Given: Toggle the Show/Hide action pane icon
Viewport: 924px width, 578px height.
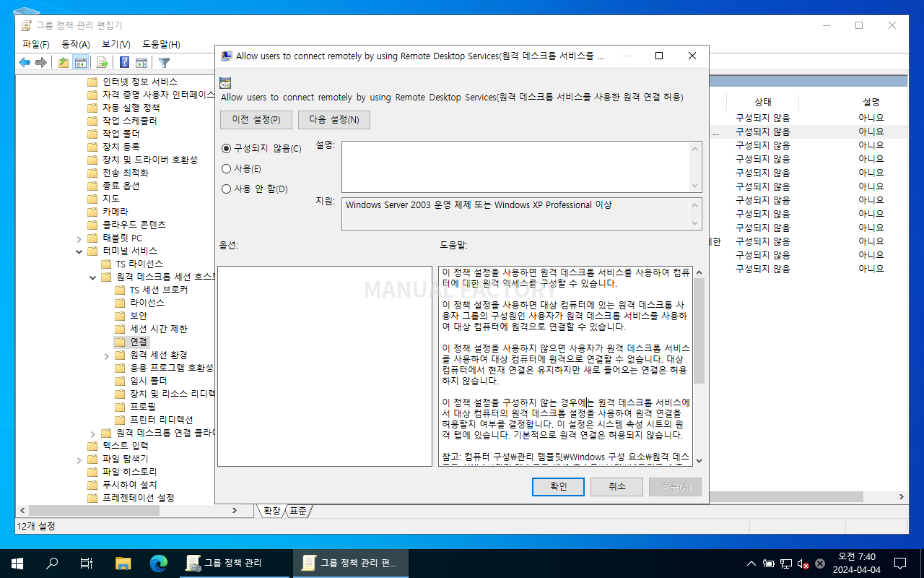Looking at the screenshot, I should (141, 63).
